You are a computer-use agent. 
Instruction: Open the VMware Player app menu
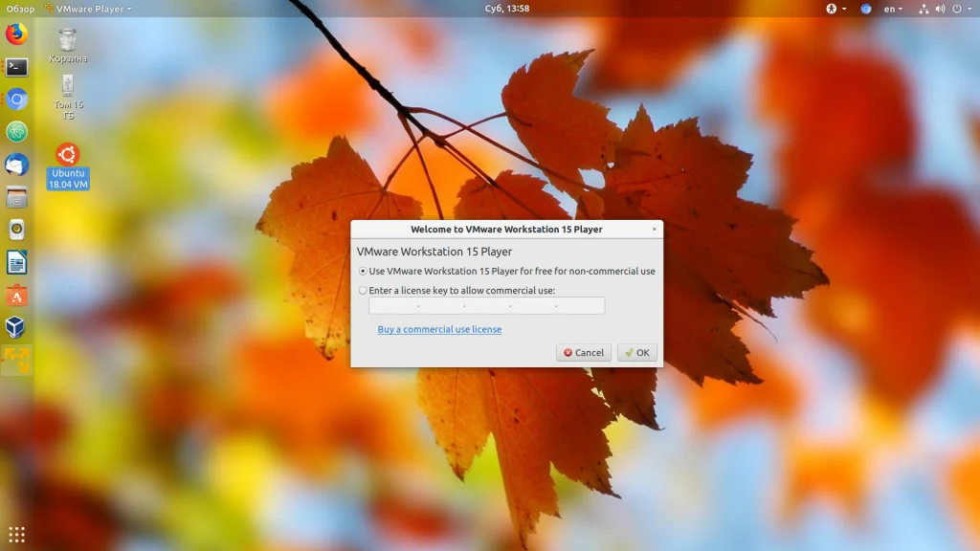pos(88,9)
